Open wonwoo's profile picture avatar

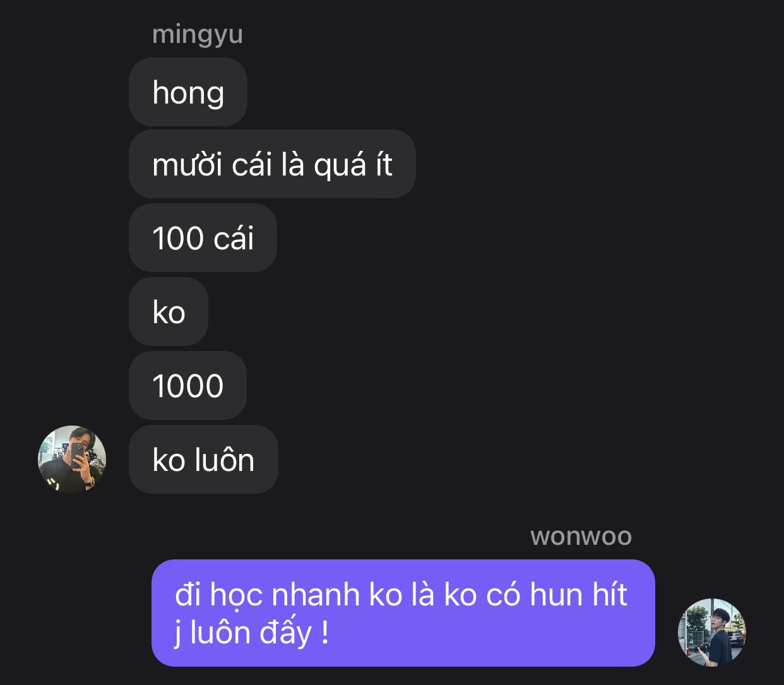point(712,632)
